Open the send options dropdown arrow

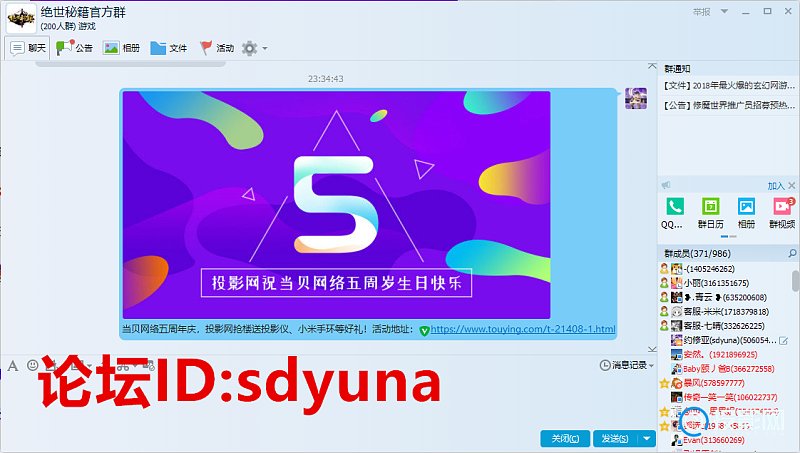(x=647, y=438)
